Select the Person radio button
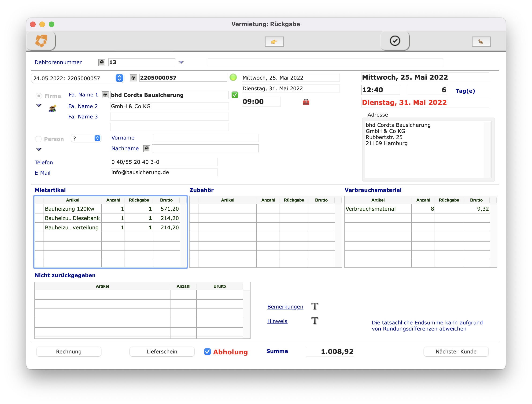Screen dimensions: 532x404 tap(38, 139)
